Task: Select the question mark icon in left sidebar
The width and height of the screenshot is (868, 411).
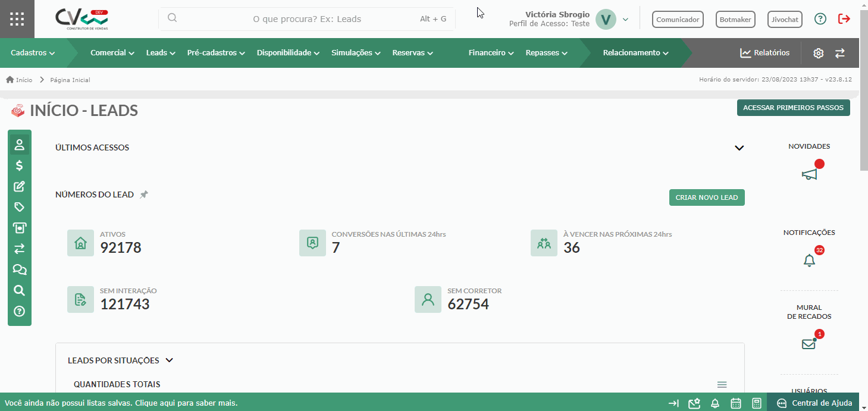Action: pos(20,311)
